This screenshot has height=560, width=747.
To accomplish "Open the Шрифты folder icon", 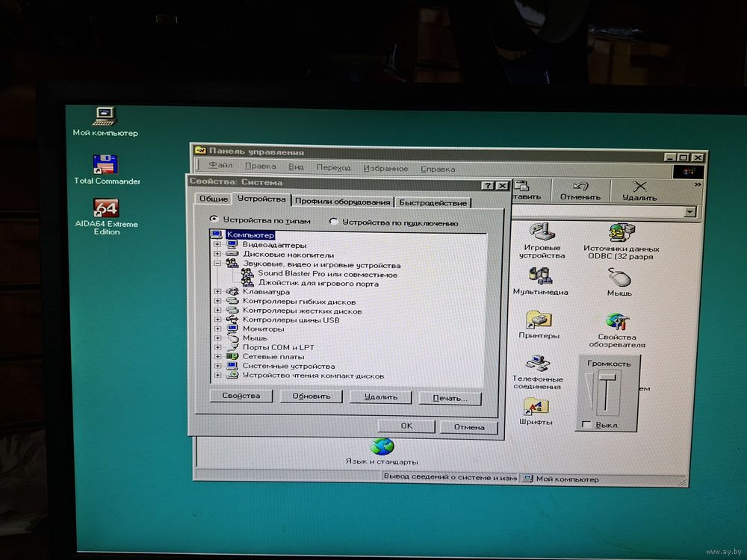I will coord(536,408).
